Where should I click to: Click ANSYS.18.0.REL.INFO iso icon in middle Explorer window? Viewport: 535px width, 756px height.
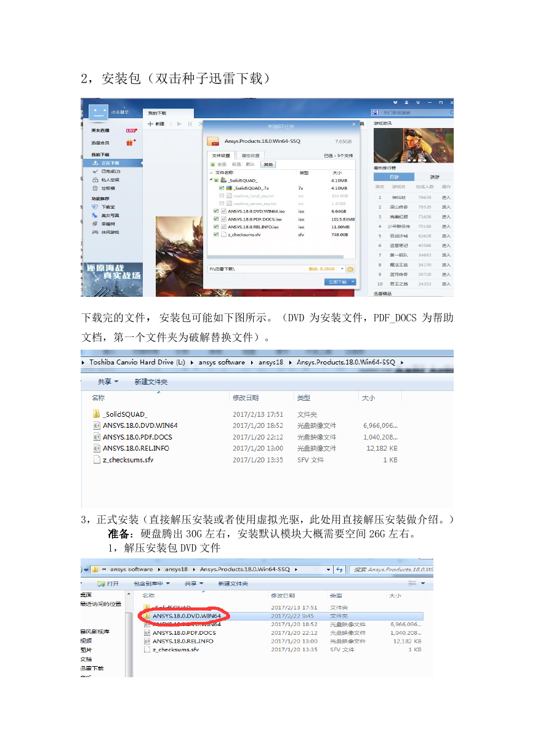[x=97, y=448]
